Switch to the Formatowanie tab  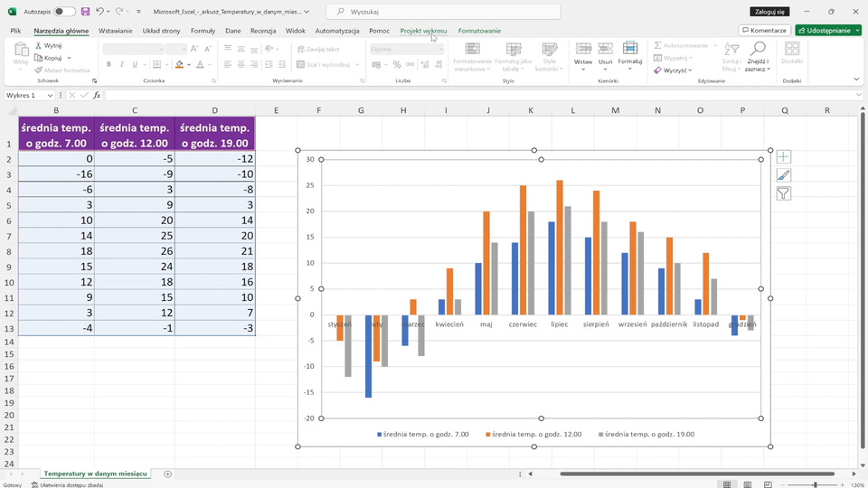pos(479,31)
